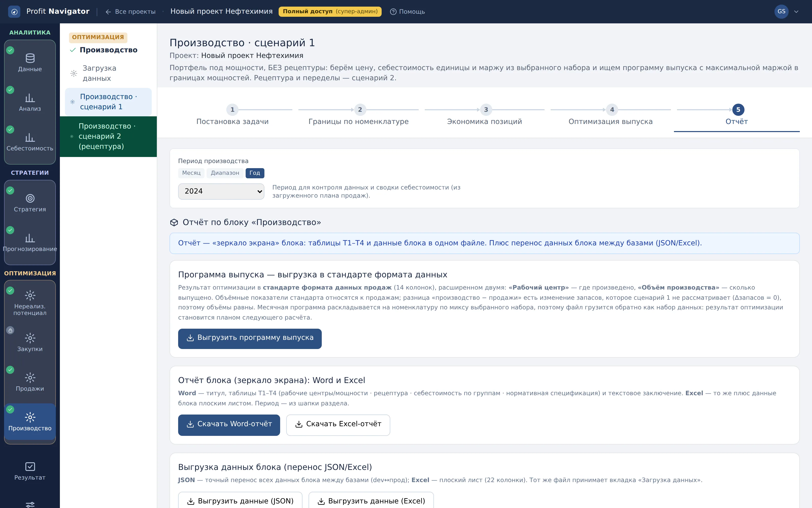Go to step 4 Оптимизация выпуска
This screenshot has width=812, height=508.
coord(611,115)
